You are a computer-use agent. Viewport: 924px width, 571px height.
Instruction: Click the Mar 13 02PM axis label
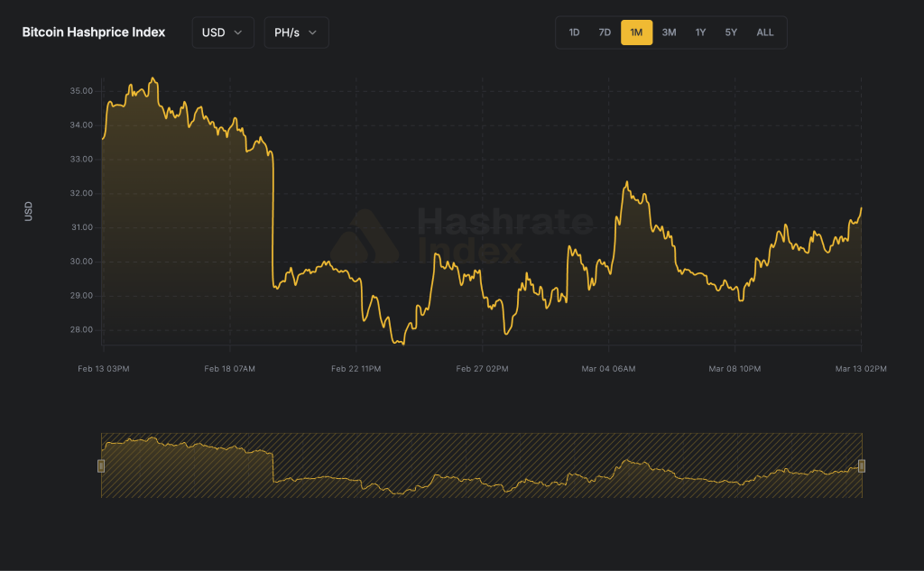(x=861, y=369)
